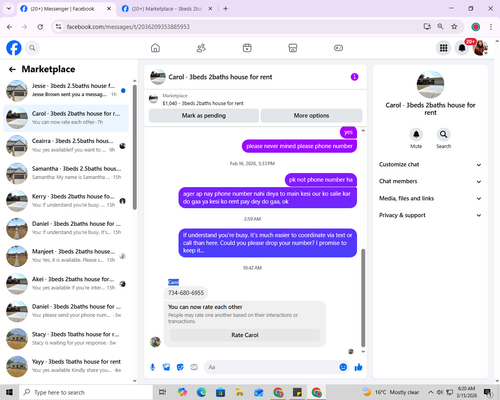Open the Marketplace storefront icon
Screen dimensions: 500x400
tap(293, 48)
